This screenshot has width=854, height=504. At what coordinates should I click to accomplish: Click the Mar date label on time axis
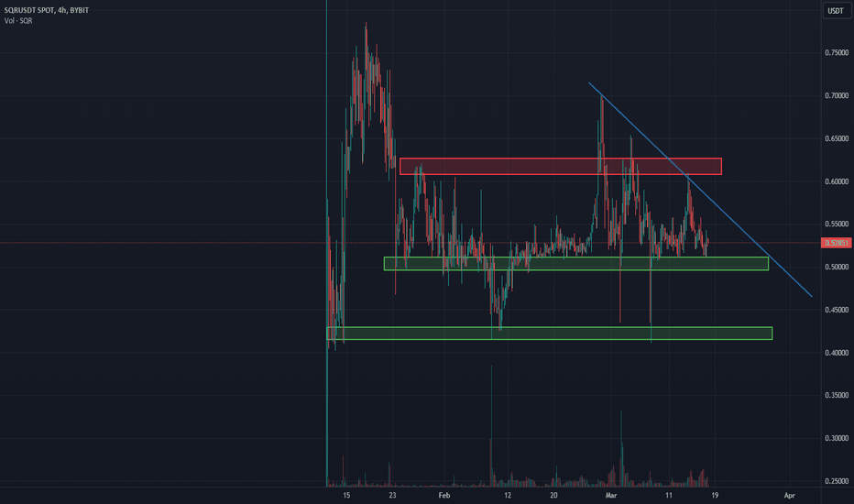tap(610, 495)
